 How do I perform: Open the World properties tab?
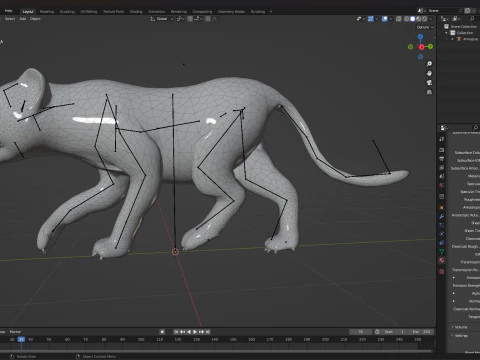[x=442, y=185]
